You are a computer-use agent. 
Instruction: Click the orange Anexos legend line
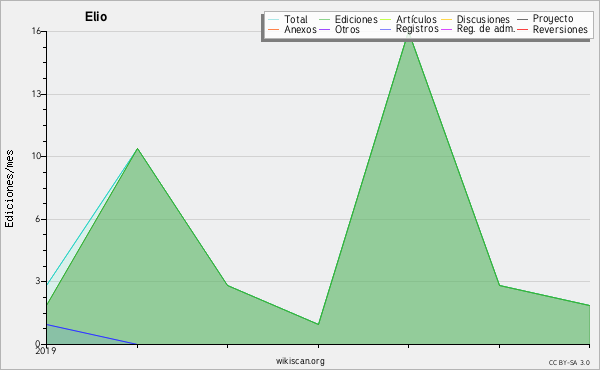click(x=274, y=29)
